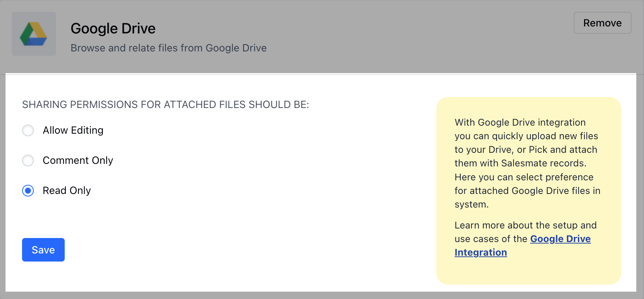The width and height of the screenshot is (644, 299).
Task: Choose the Comment Only permission
Action: point(28,161)
